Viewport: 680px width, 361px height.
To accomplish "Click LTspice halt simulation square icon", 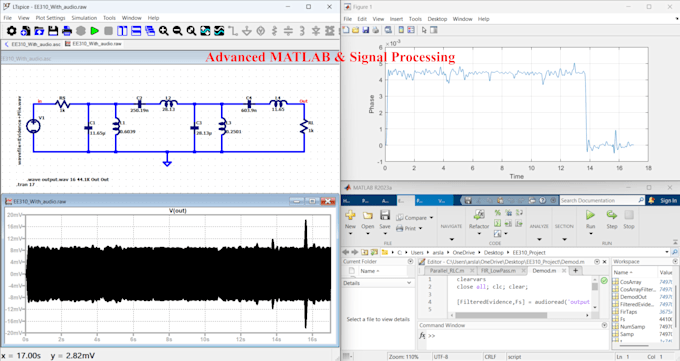I will [x=108, y=31].
